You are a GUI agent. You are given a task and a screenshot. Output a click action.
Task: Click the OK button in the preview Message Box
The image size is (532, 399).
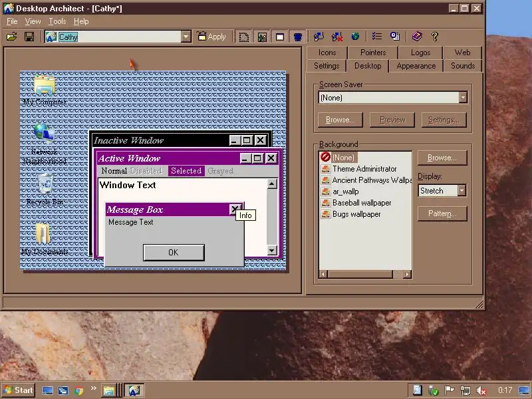[174, 253]
